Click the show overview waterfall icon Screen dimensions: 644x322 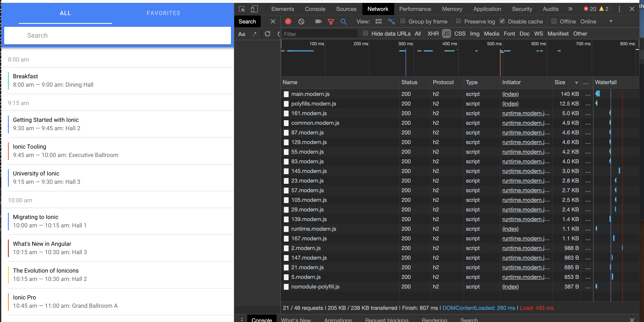click(x=391, y=22)
